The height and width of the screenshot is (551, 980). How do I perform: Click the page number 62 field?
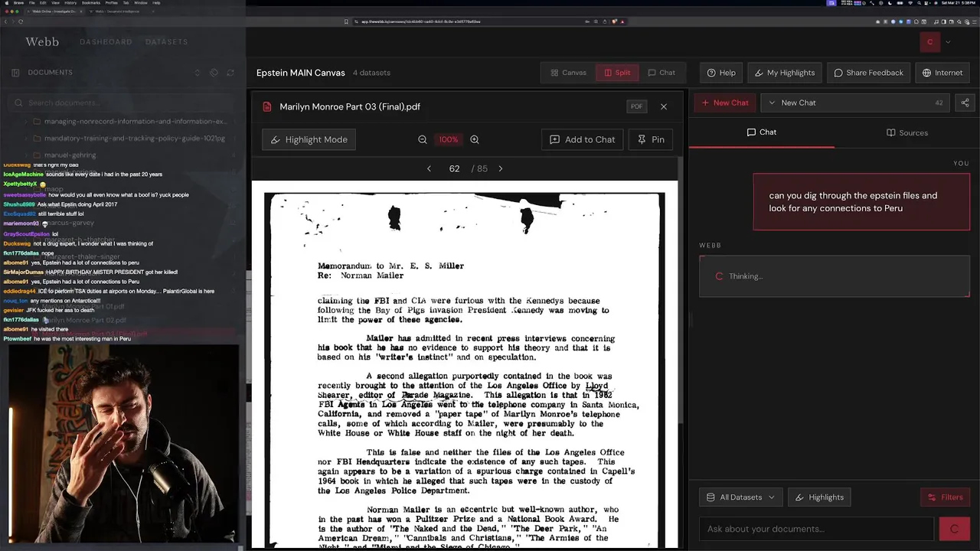point(454,168)
